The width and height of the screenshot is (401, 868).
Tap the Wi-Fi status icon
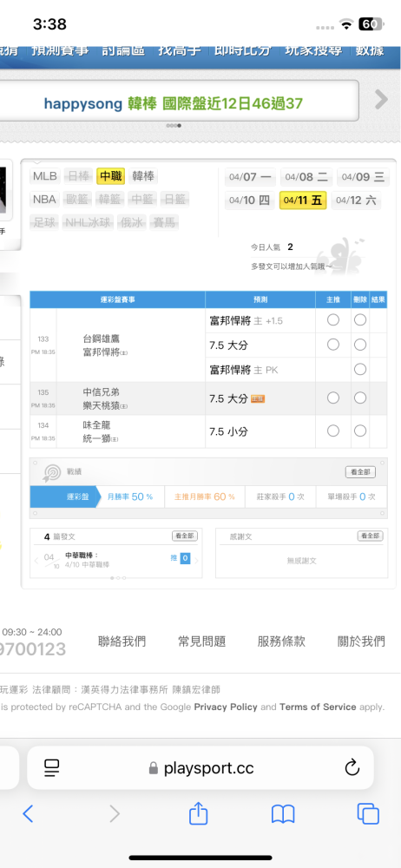point(346,24)
